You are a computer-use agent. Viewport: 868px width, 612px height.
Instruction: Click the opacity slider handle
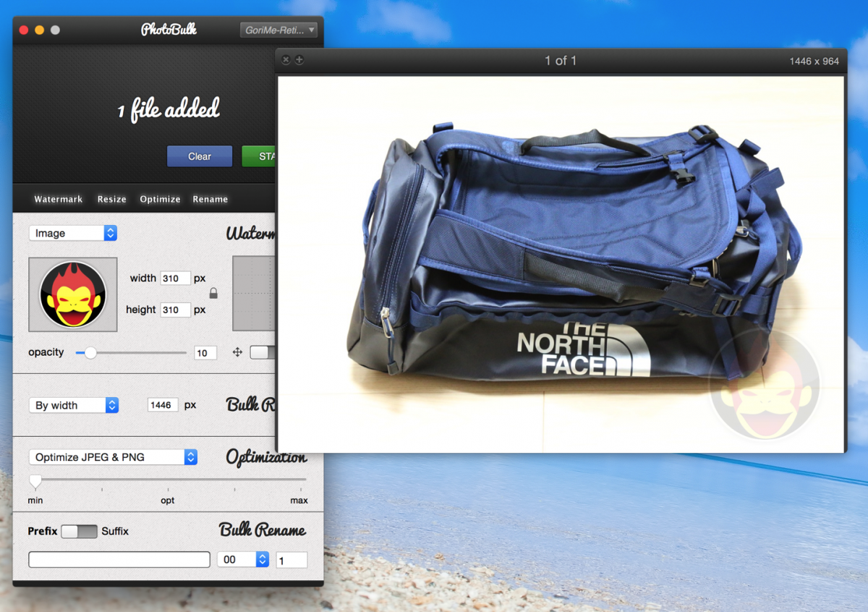tap(90, 352)
